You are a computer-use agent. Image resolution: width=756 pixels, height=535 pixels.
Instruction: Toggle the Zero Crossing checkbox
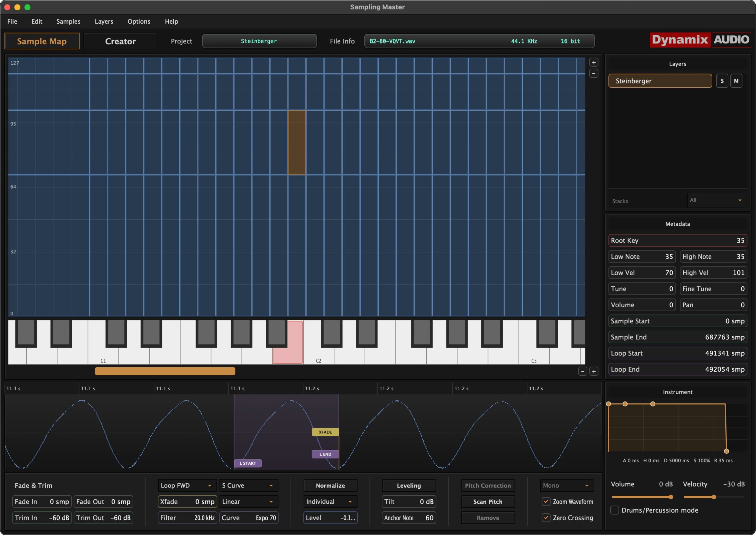(546, 518)
